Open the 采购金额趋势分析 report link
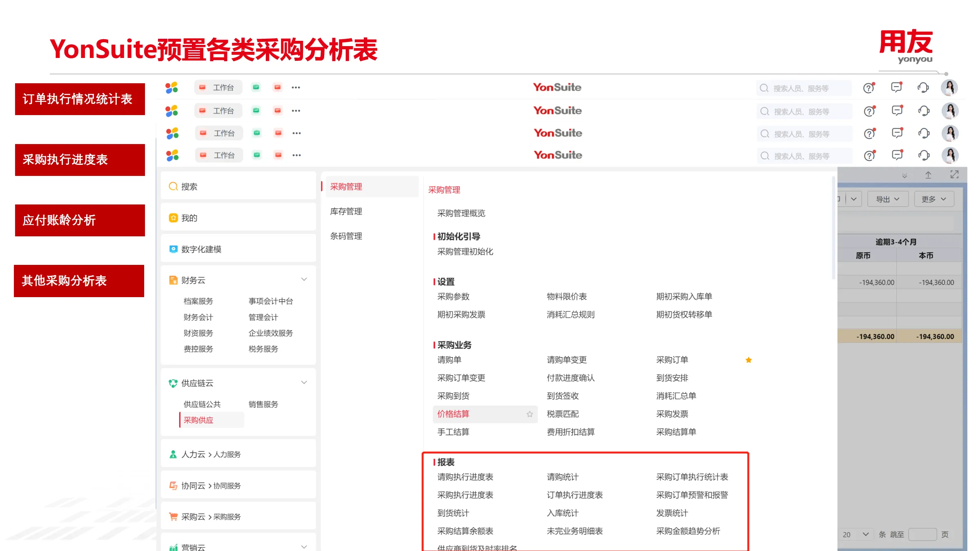 (688, 531)
